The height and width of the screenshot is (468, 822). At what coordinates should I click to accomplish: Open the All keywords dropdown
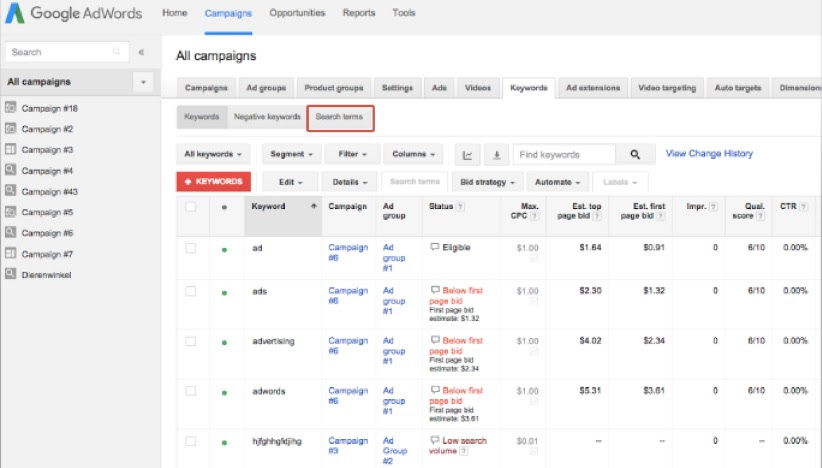click(213, 154)
